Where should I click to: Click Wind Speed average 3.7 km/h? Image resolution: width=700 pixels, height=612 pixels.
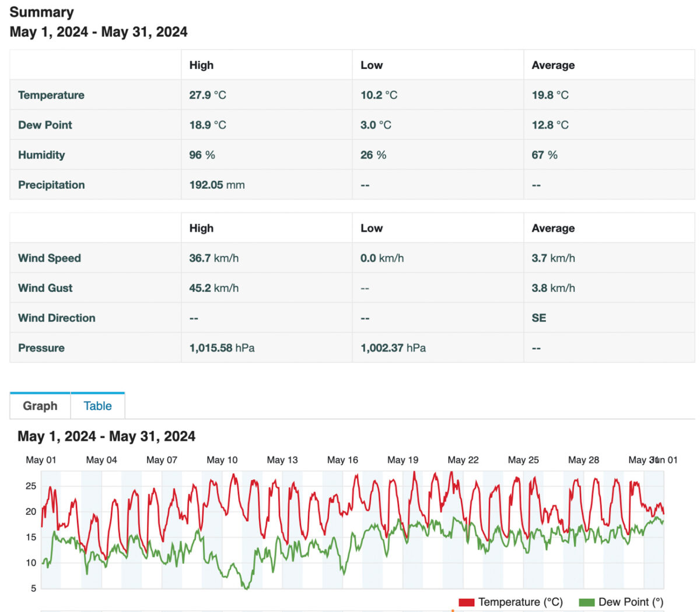tap(554, 258)
